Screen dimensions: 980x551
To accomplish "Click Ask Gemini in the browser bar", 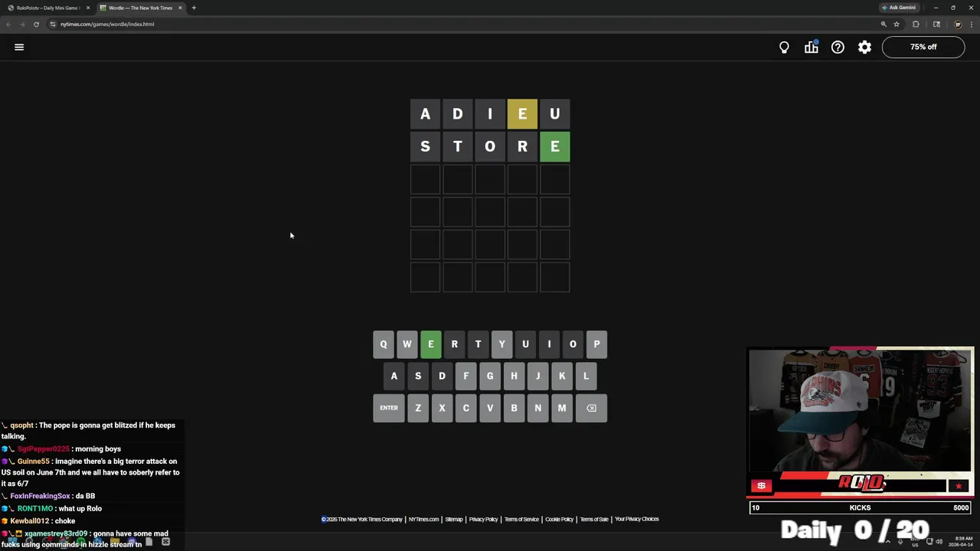I will tap(899, 8).
